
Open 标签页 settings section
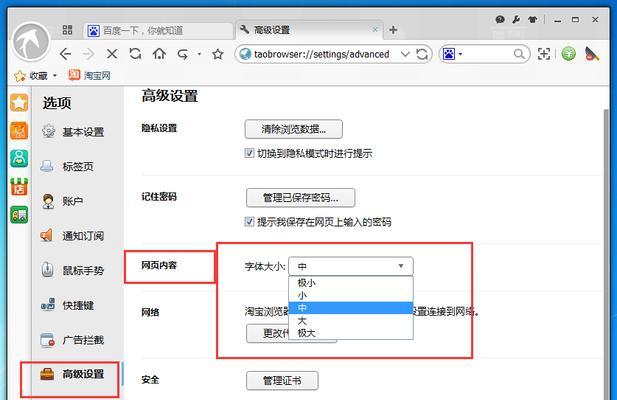pos(68,166)
